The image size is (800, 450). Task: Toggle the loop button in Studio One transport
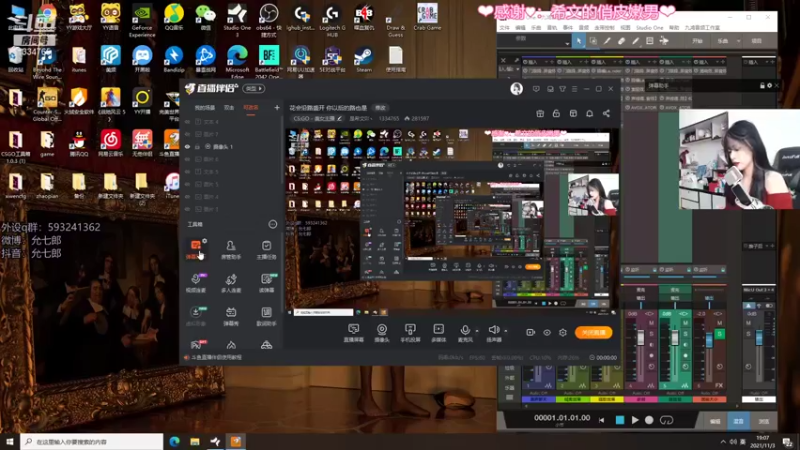[x=666, y=420]
